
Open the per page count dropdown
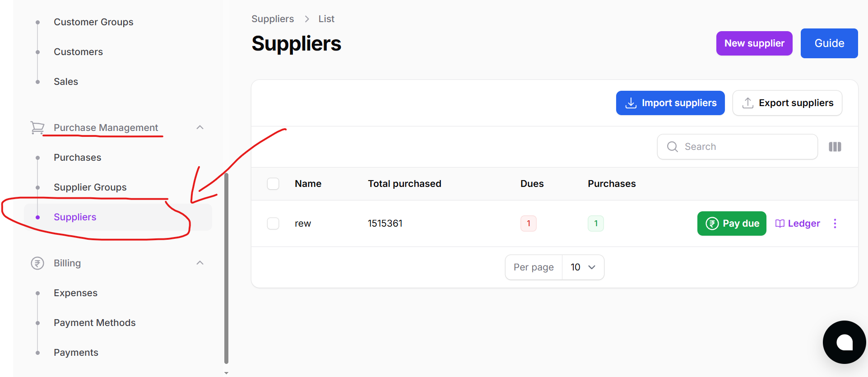point(583,267)
